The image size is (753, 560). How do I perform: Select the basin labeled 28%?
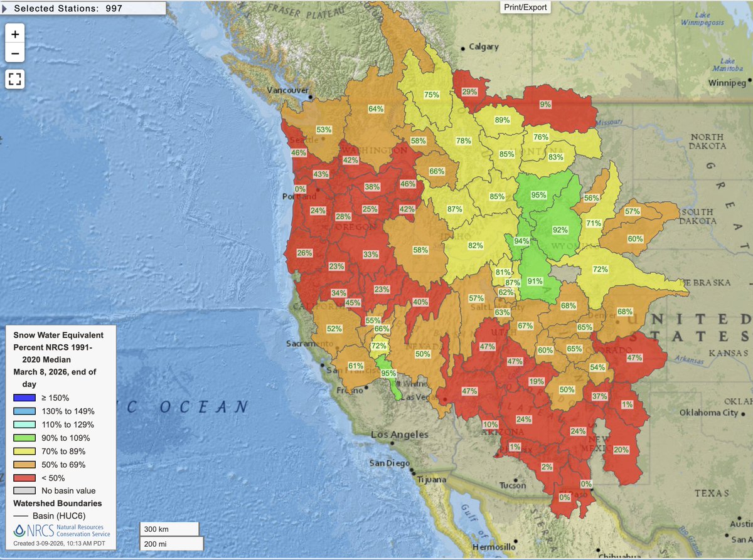(x=343, y=216)
